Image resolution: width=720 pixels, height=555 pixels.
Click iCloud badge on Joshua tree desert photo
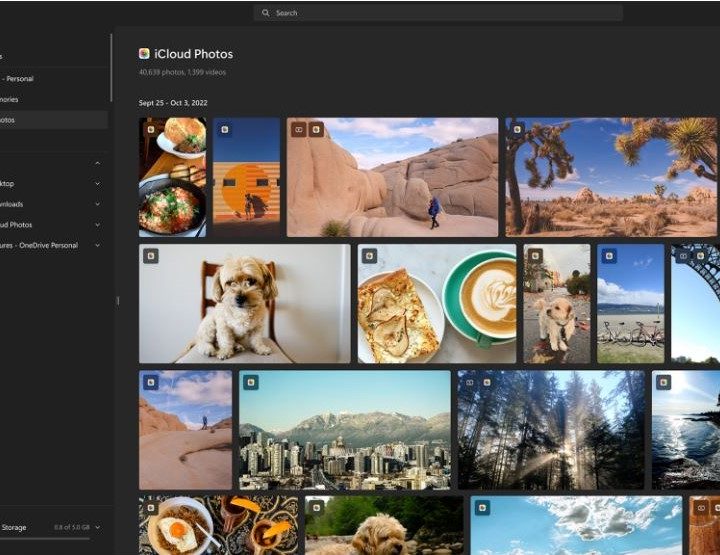[518, 129]
